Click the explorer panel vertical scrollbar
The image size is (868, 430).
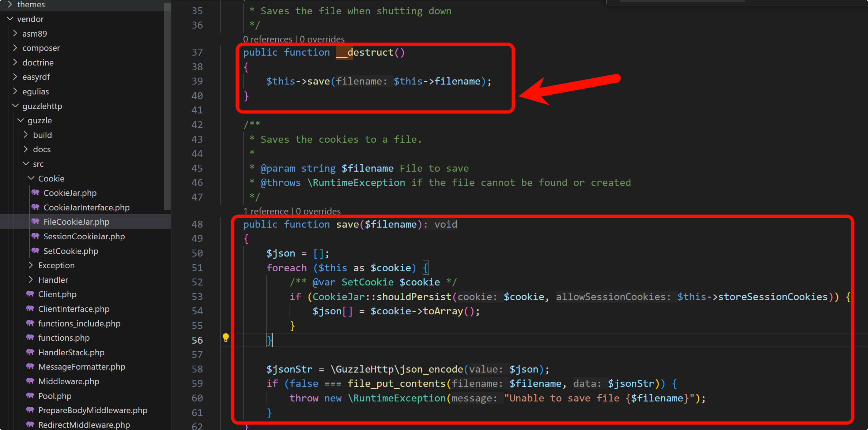167,106
